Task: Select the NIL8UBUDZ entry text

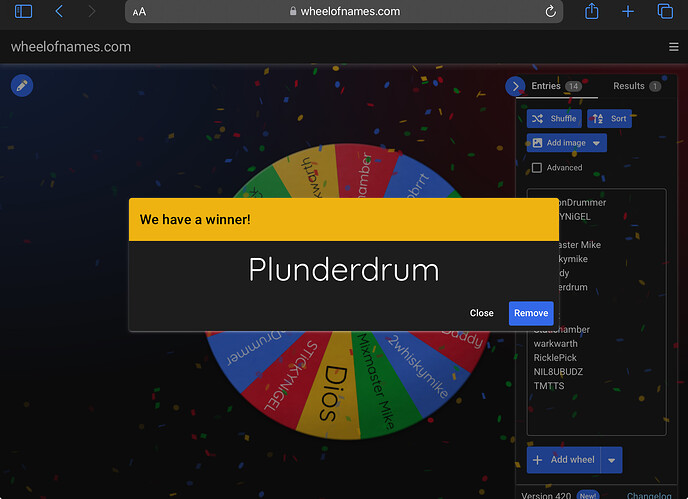Action: coord(558,372)
